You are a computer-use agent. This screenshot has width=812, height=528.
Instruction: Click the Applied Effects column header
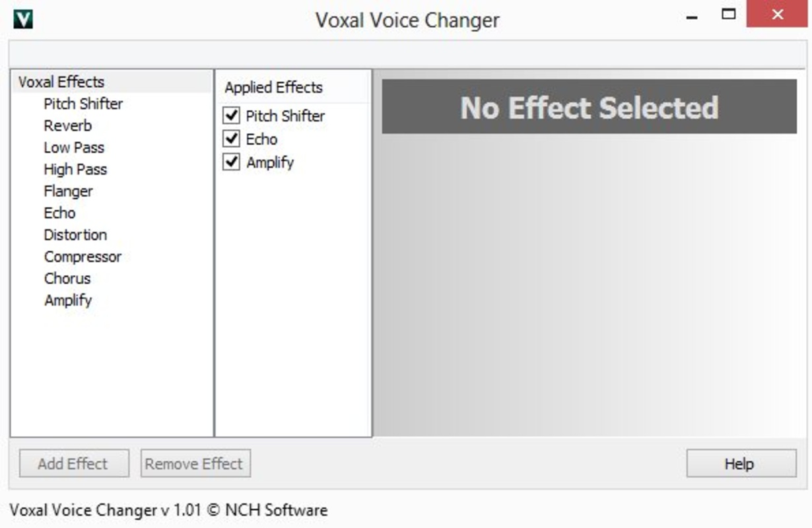tap(273, 88)
